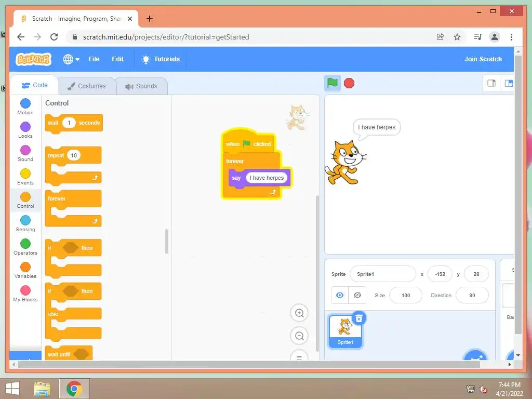This screenshot has height=399, width=532.
Task: Zoom in on the code workspace
Action: (x=299, y=313)
